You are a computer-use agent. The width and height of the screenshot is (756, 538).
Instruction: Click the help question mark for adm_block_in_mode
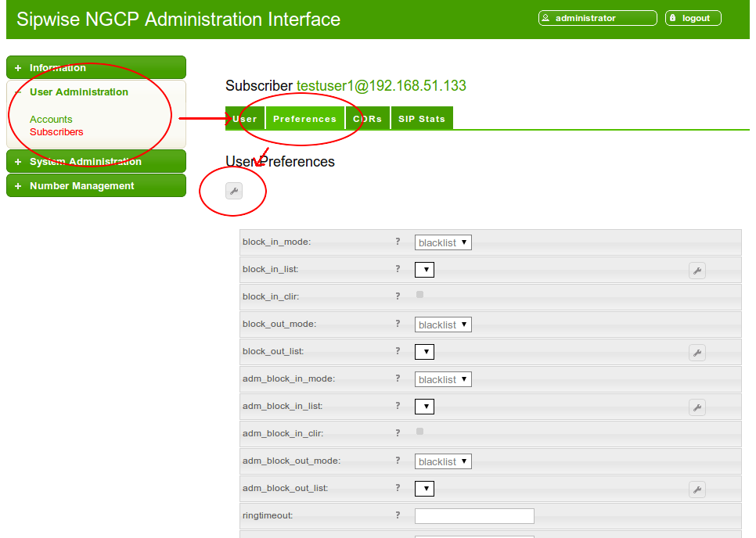398,378
